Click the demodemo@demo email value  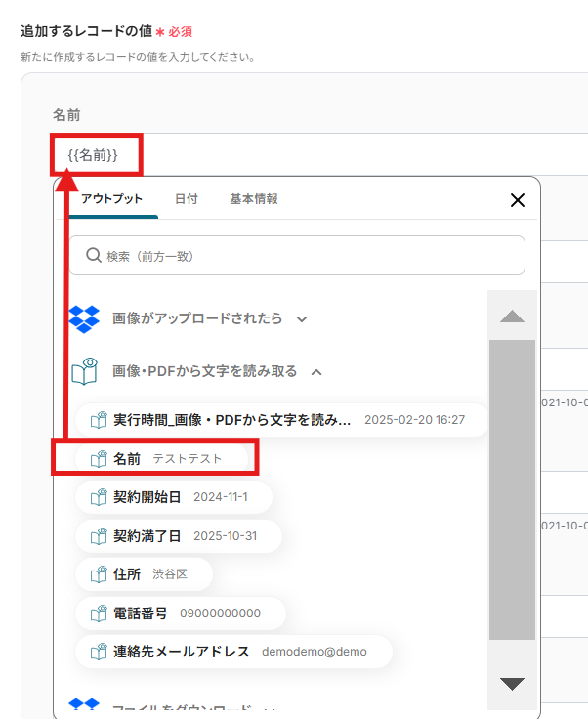coord(315,652)
